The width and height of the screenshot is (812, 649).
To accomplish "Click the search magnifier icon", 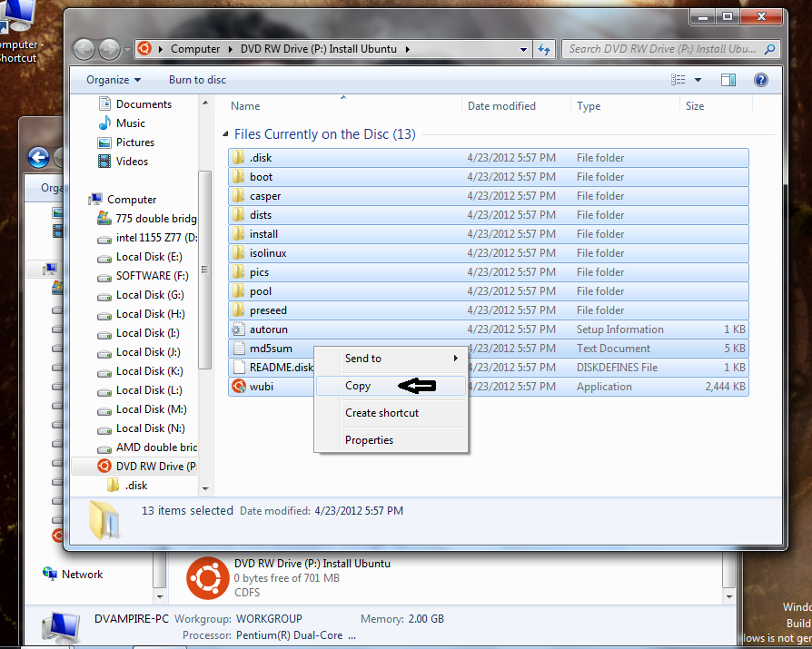I will coord(769,49).
